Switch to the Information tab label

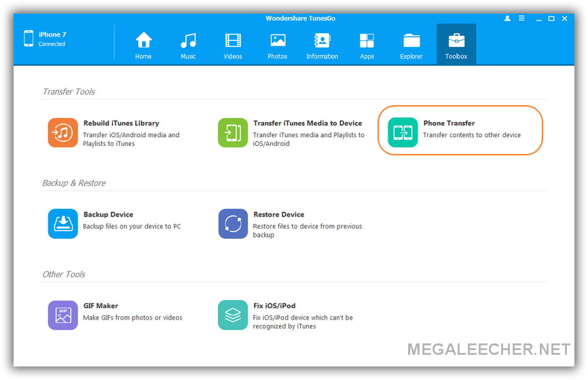(x=322, y=56)
